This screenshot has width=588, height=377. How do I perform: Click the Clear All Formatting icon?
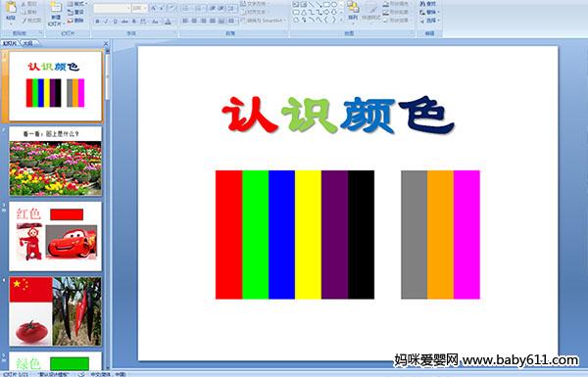172,8
